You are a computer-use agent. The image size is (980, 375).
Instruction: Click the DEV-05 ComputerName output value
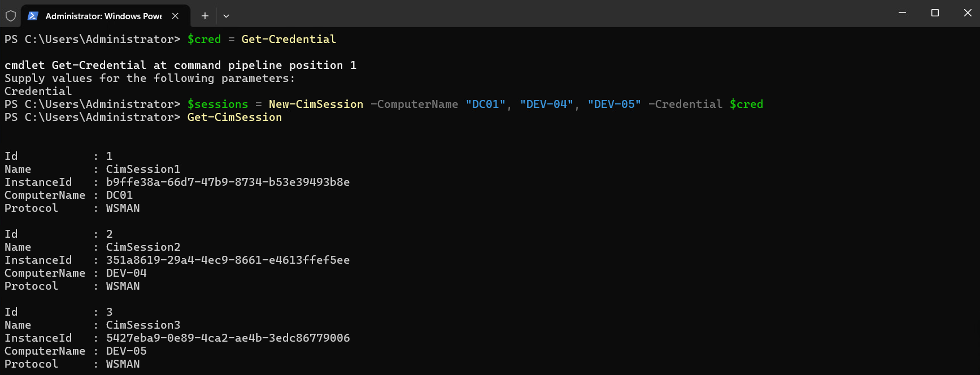pyautogui.click(x=126, y=351)
